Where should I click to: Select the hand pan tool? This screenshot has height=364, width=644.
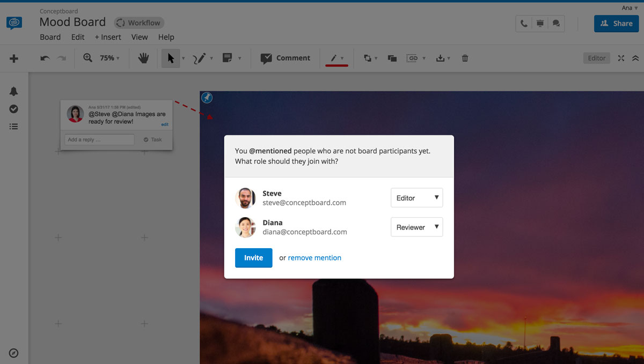point(143,58)
